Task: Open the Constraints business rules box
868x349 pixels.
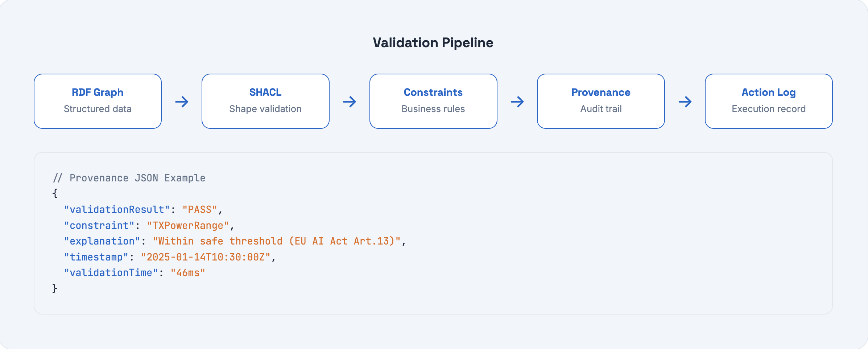Action: coord(433,101)
